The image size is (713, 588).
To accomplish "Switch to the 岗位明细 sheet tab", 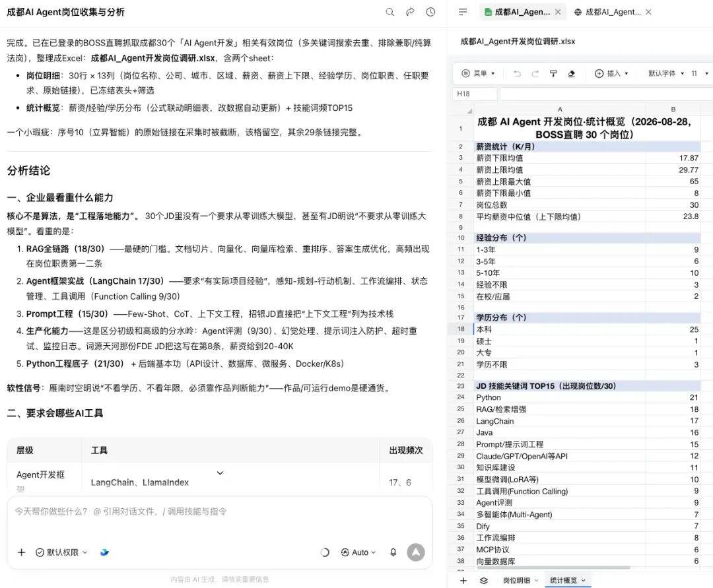I will pyautogui.click(x=516, y=580).
